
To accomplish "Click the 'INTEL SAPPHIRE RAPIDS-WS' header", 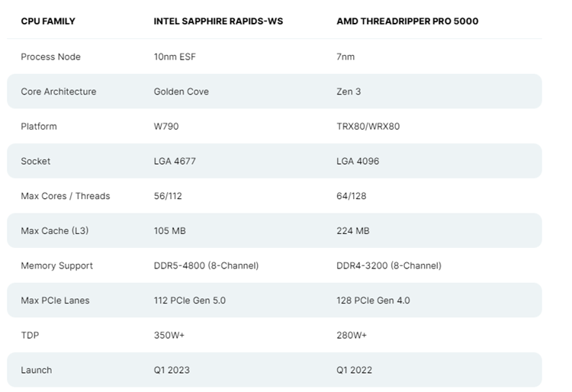I will (x=218, y=21).
